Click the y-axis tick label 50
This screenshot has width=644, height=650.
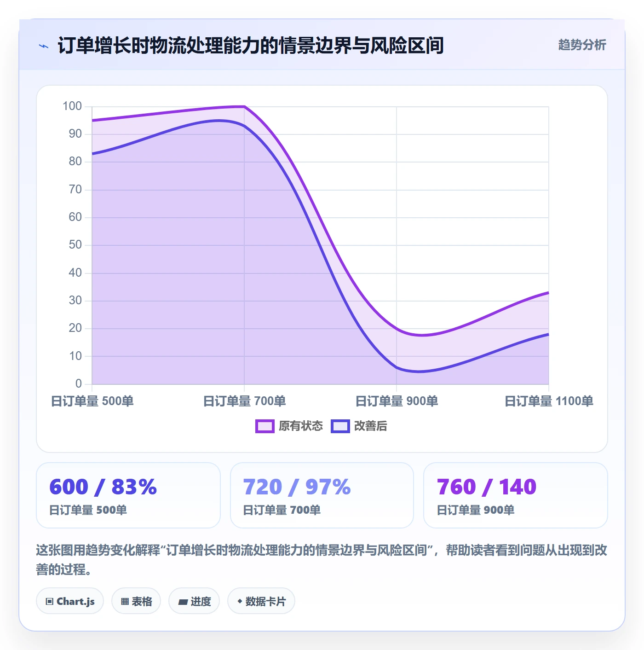pyautogui.click(x=75, y=245)
